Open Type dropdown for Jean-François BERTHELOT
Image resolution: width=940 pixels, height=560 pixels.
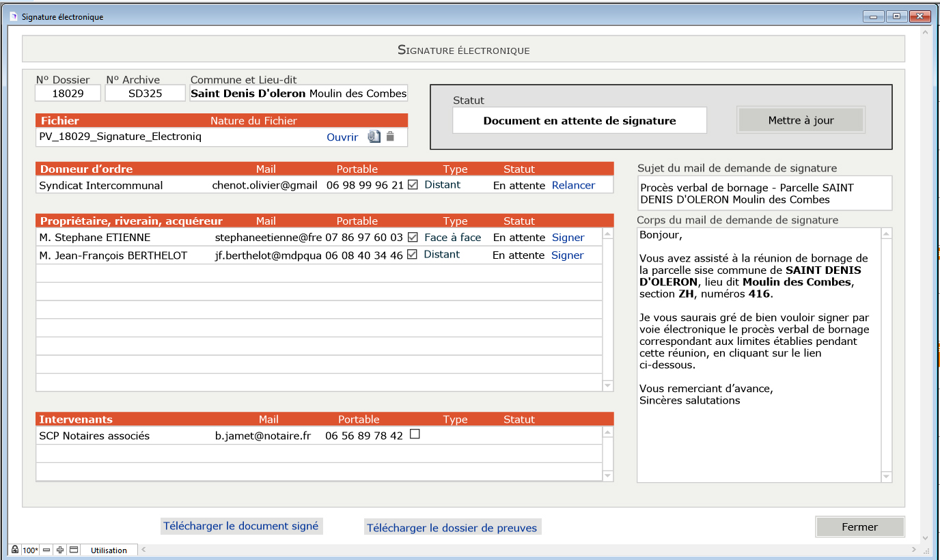(x=442, y=255)
